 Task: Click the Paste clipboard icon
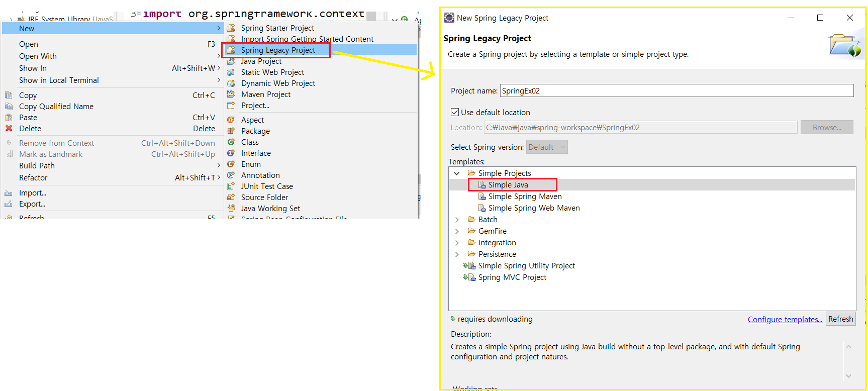point(9,117)
